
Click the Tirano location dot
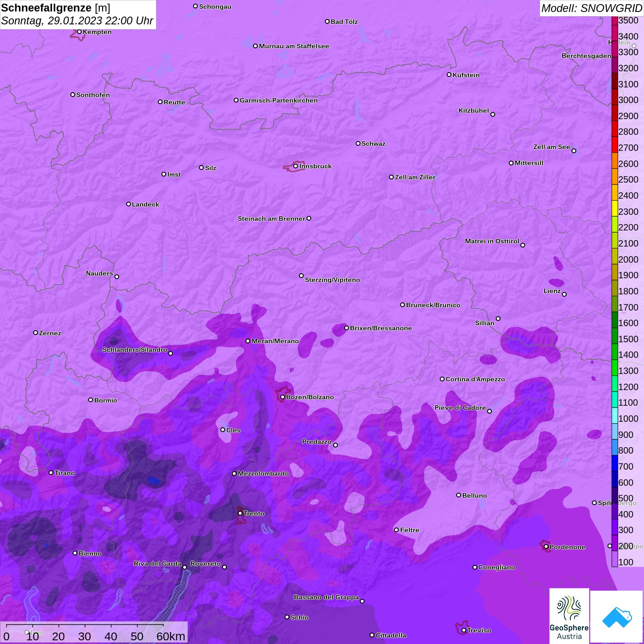pyautogui.click(x=51, y=472)
